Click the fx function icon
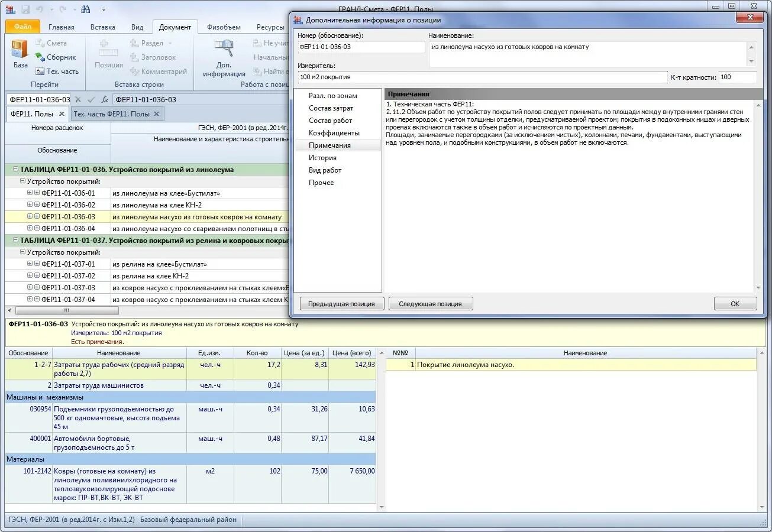This screenshot has width=772, height=532. 105,99
